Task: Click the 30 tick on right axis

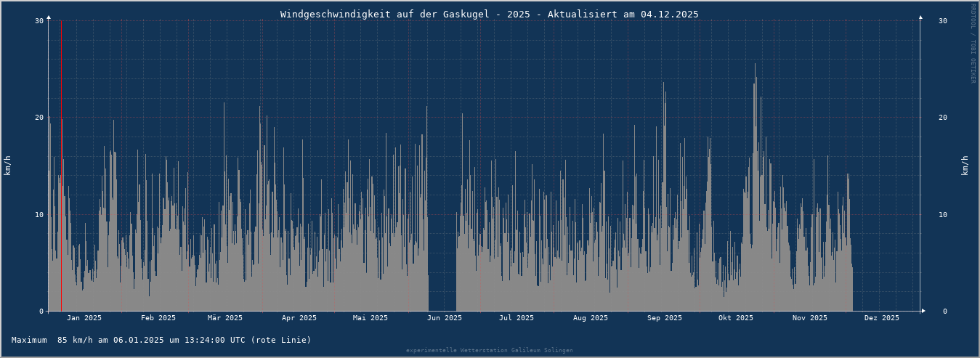Action: coord(942,21)
